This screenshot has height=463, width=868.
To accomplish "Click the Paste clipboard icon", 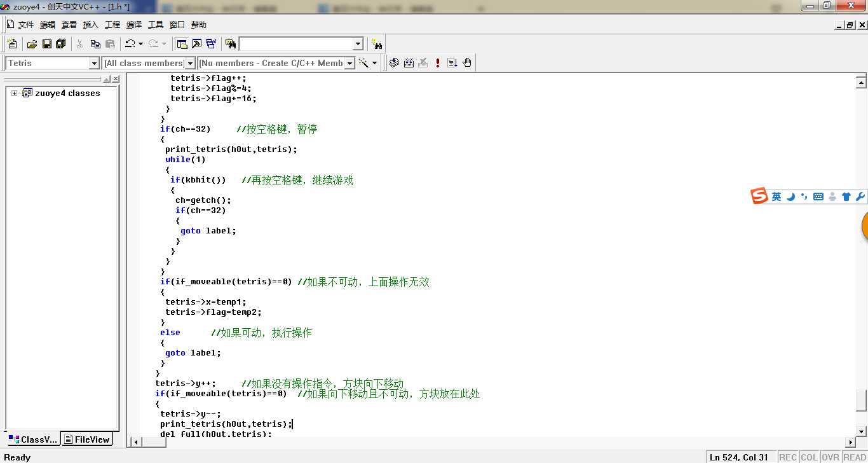I will pyautogui.click(x=110, y=44).
